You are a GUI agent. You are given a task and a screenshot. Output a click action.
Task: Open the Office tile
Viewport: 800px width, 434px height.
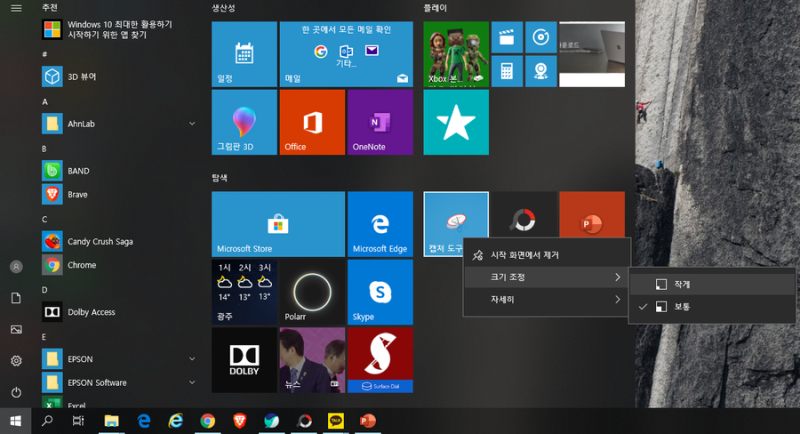[312, 122]
